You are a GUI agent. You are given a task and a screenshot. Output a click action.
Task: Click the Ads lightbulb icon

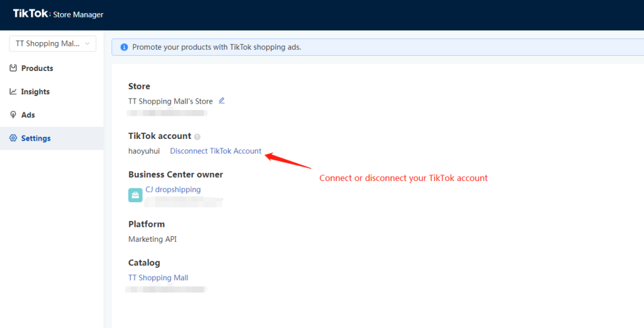13,115
